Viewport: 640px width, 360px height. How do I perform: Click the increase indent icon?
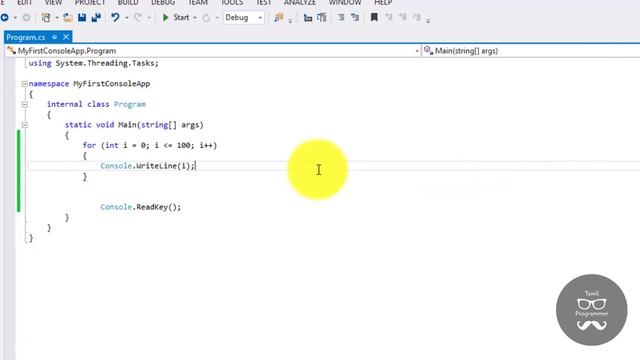coord(355,18)
